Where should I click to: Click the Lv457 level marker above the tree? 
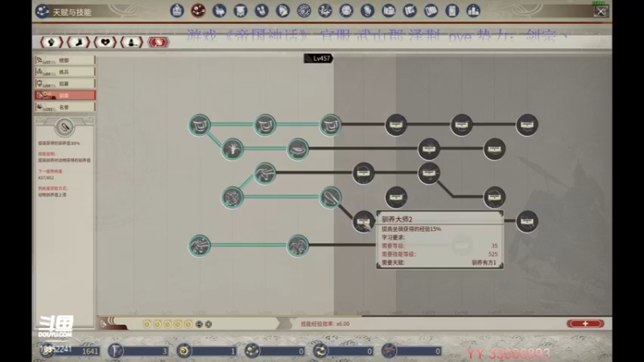(318, 58)
